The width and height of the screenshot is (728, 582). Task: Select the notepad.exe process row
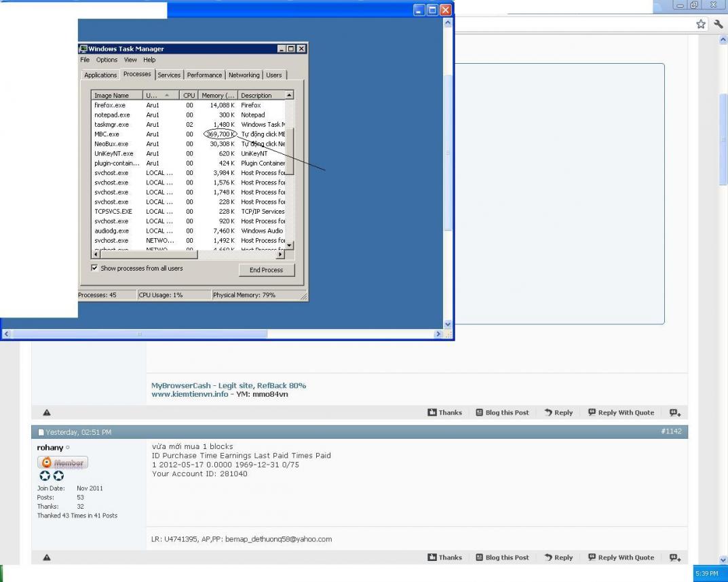[x=189, y=115]
